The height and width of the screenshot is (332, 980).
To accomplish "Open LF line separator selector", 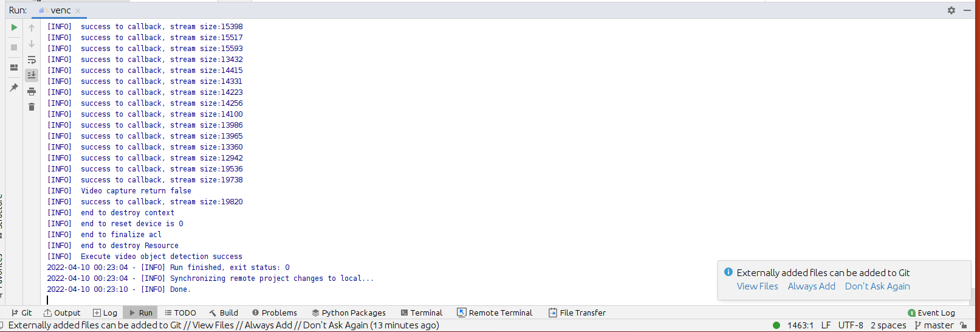I will (x=826, y=325).
